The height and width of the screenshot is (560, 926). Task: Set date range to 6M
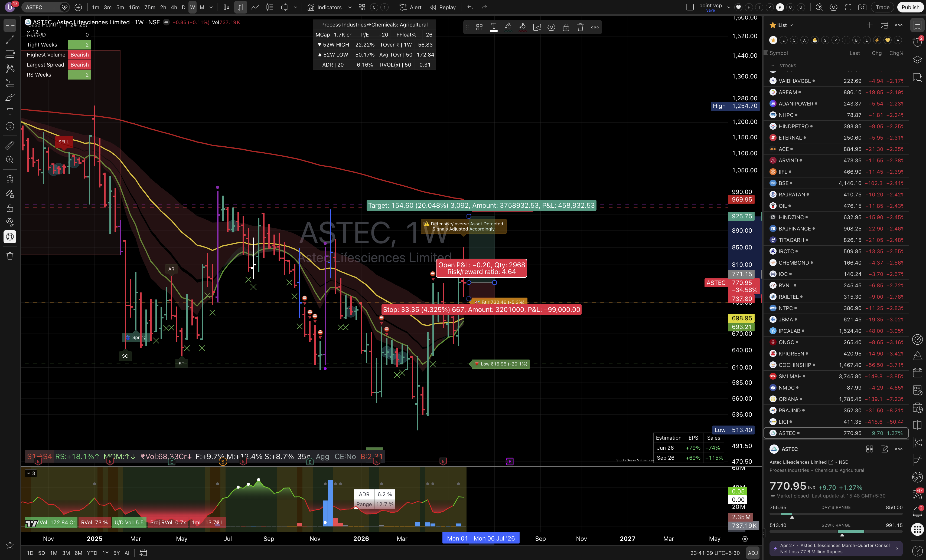(x=78, y=553)
